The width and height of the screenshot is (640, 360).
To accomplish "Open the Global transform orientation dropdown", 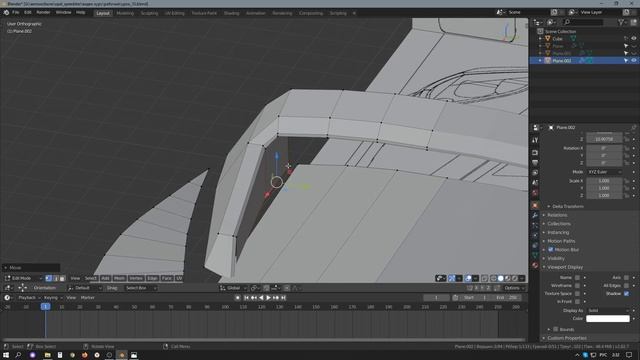I will click(x=233, y=288).
